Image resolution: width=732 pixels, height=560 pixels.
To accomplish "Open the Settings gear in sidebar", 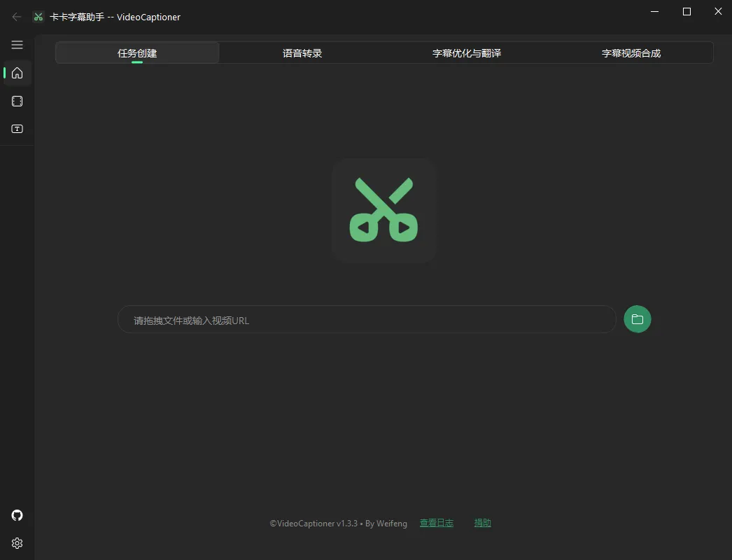I will coord(17,543).
